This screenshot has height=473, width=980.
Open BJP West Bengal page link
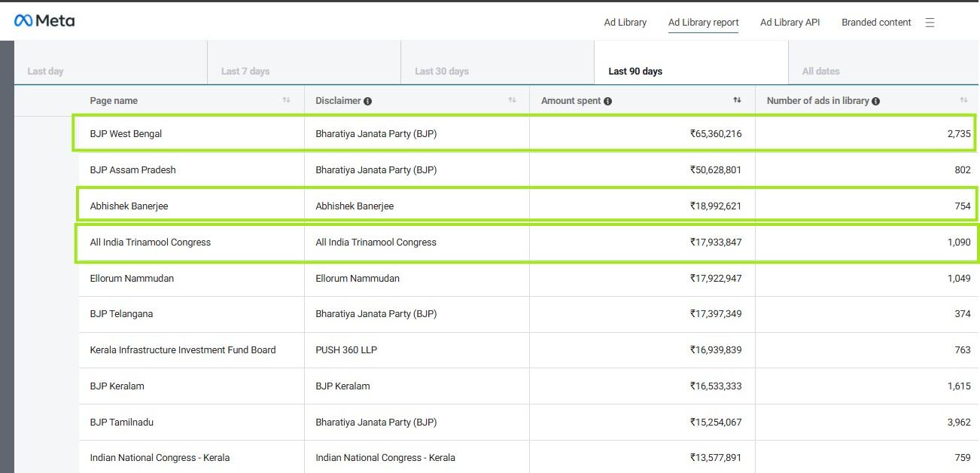point(126,134)
